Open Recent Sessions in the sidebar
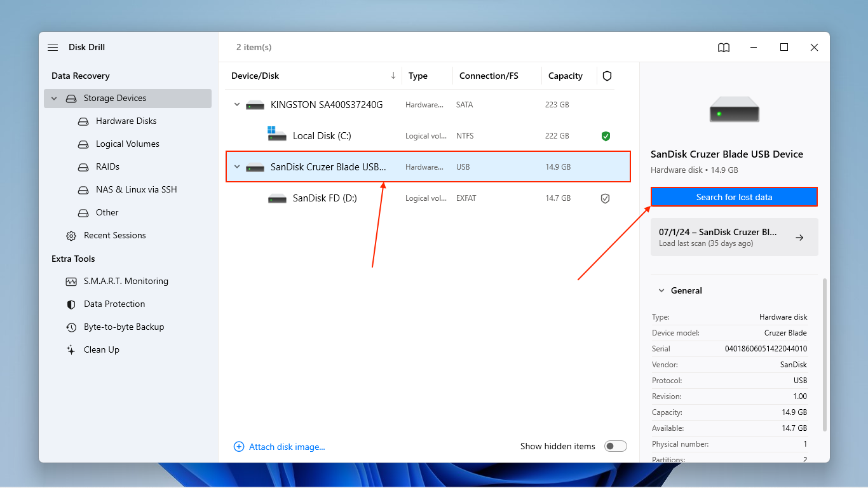This screenshot has height=488, width=868. click(115, 235)
